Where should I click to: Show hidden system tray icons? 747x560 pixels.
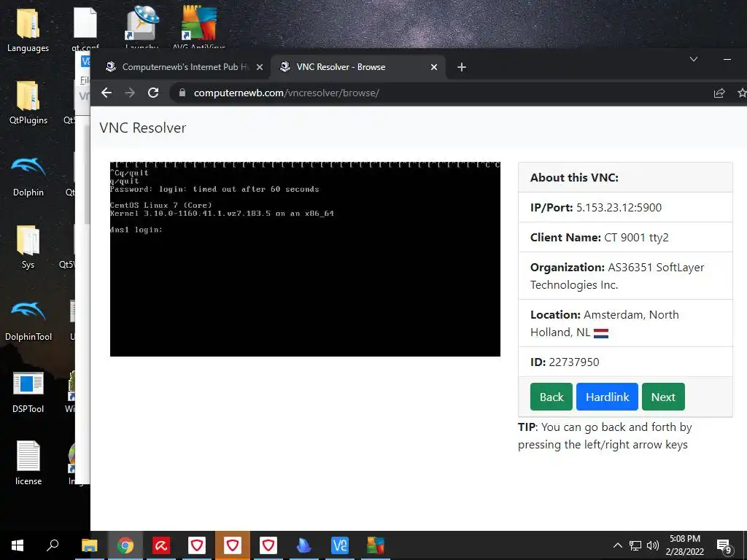pyautogui.click(x=617, y=545)
